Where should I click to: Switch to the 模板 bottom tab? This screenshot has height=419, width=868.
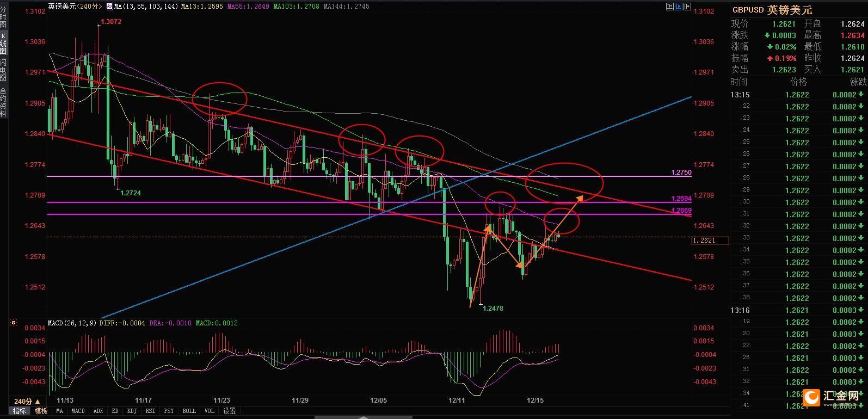(x=41, y=411)
